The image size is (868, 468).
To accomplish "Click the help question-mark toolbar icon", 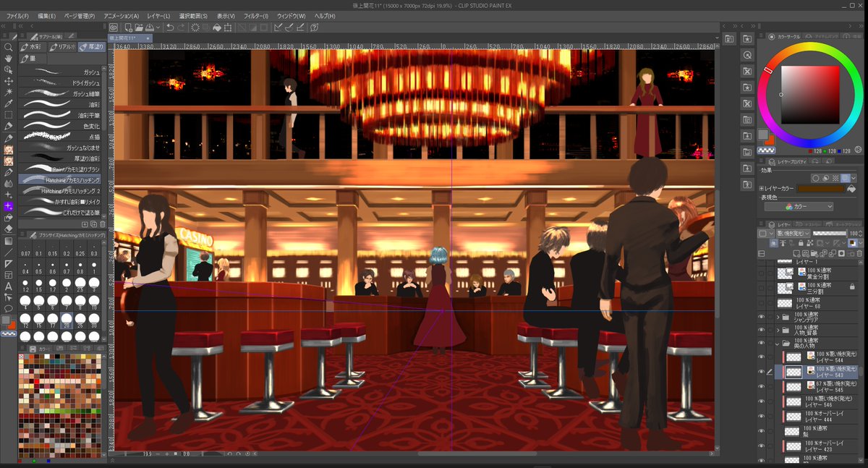I will pos(315,27).
